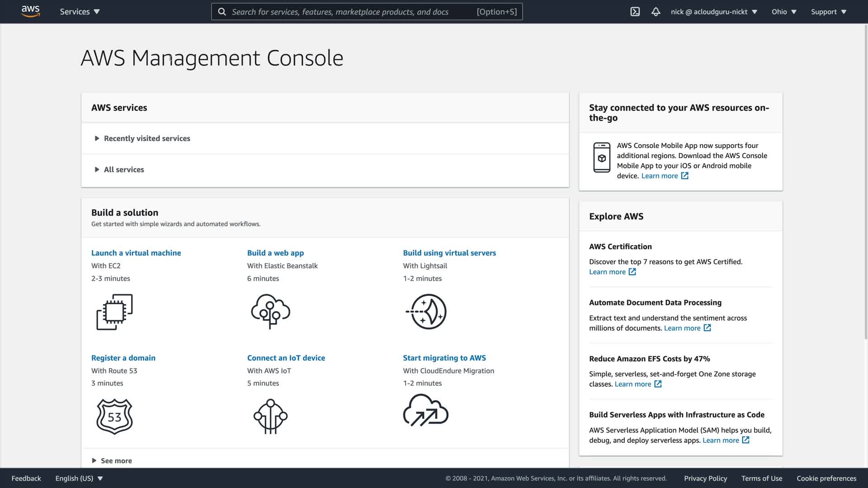
Task: Click the Route 53 shield icon
Action: point(114,416)
